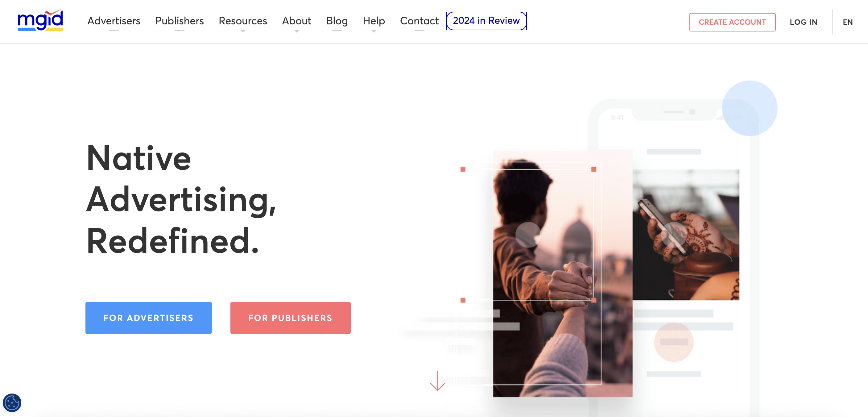
Task: Click the light blue circle graphic
Action: [x=750, y=108]
